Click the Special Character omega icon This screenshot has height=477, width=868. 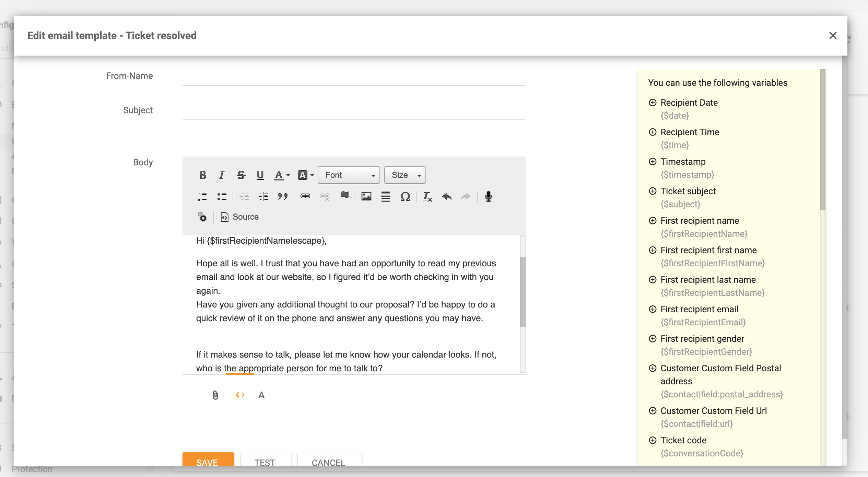pyautogui.click(x=405, y=196)
